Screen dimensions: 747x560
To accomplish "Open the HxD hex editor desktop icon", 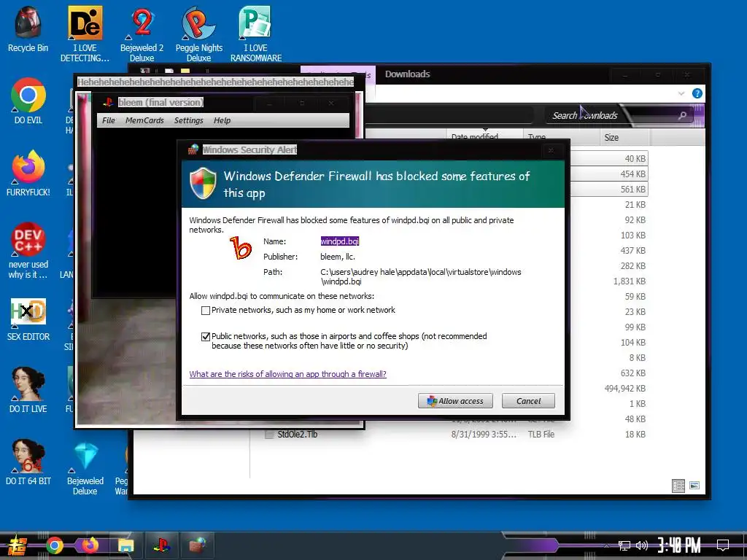I will click(x=28, y=319).
